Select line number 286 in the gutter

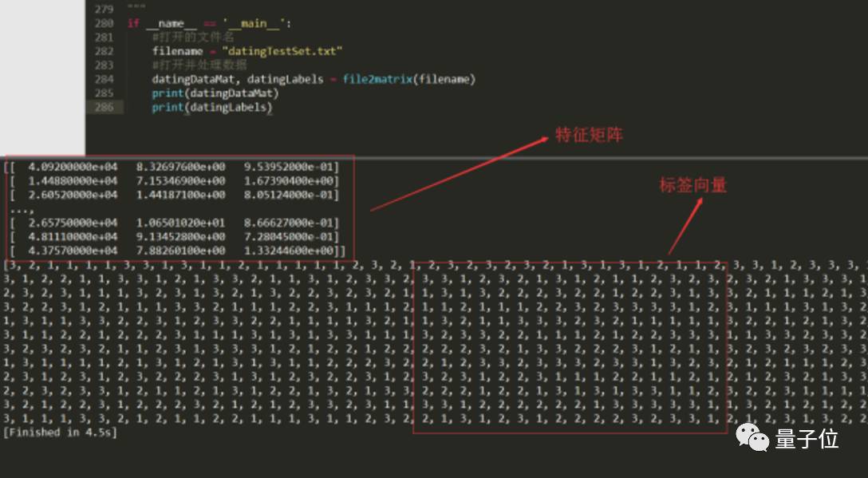point(104,107)
